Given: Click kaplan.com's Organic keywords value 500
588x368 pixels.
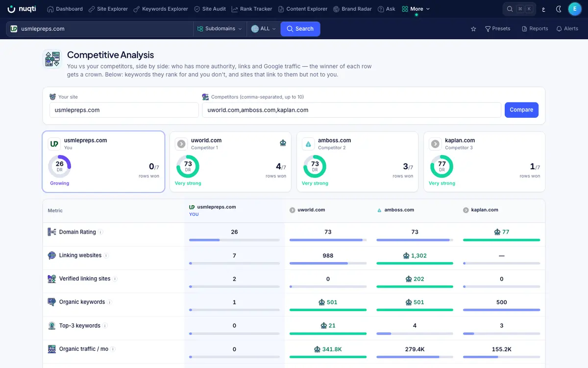Looking at the screenshot, I should point(502,302).
